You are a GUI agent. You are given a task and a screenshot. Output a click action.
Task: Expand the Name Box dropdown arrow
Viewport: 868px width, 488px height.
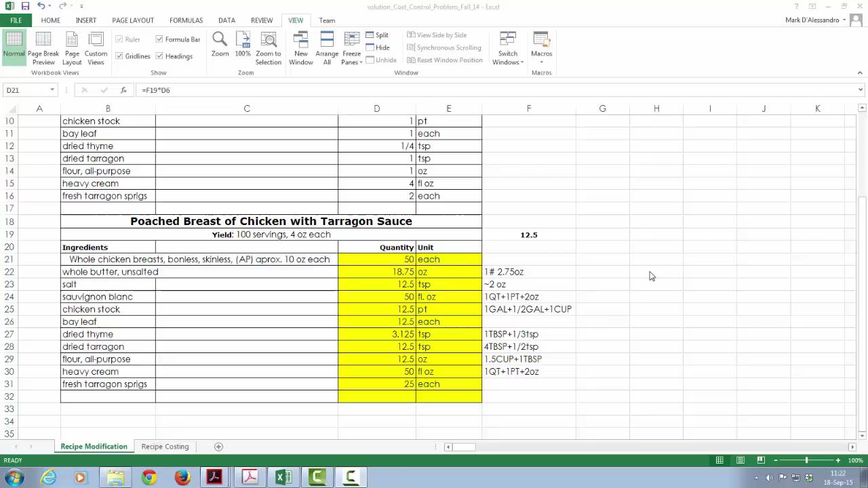(52, 90)
